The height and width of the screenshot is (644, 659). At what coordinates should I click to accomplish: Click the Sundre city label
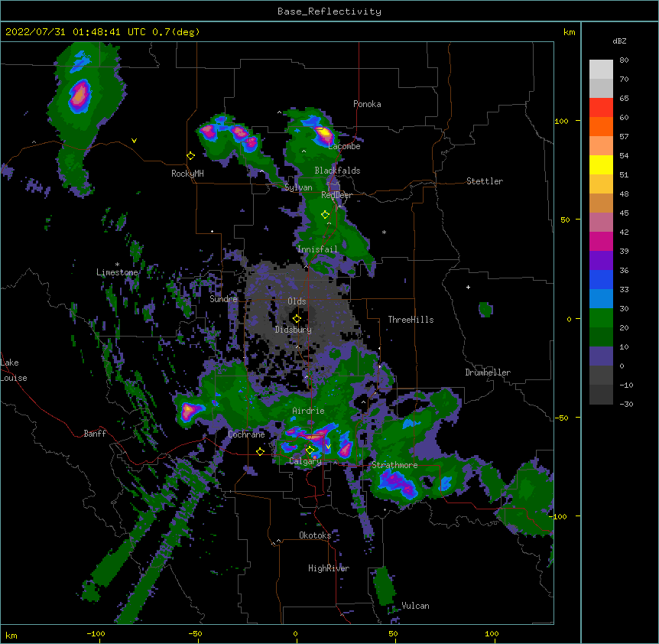(x=223, y=299)
